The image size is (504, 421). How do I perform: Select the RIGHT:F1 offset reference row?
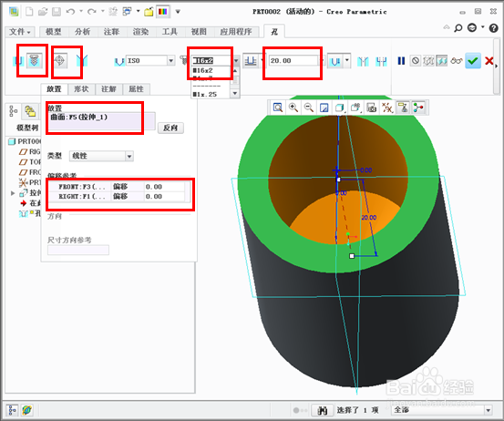coord(117,196)
